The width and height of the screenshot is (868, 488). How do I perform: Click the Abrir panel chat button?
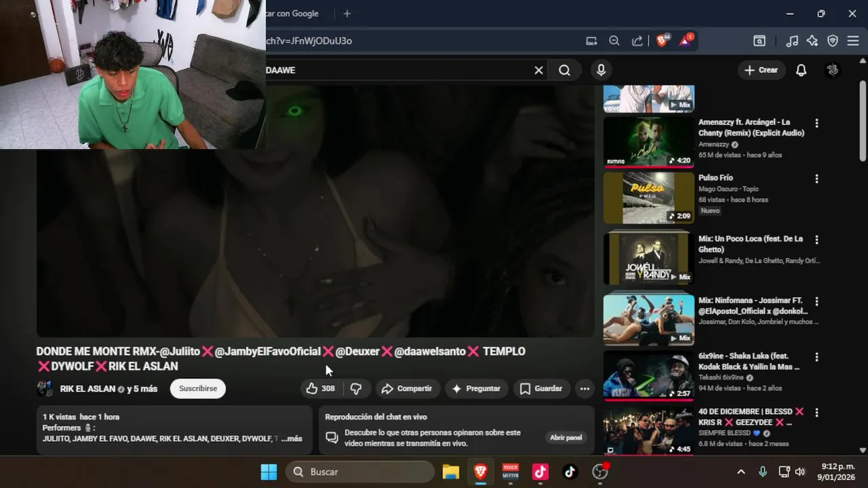click(566, 438)
